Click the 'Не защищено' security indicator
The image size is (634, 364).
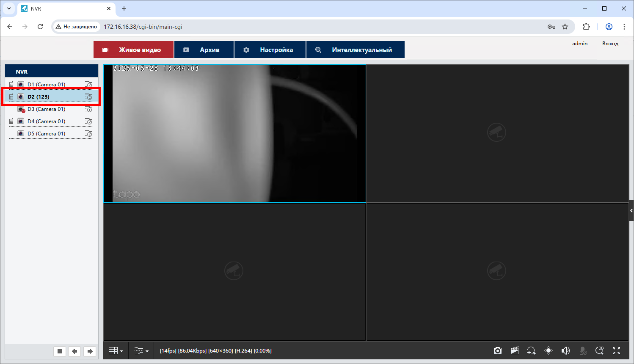pyautogui.click(x=76, y=27)
